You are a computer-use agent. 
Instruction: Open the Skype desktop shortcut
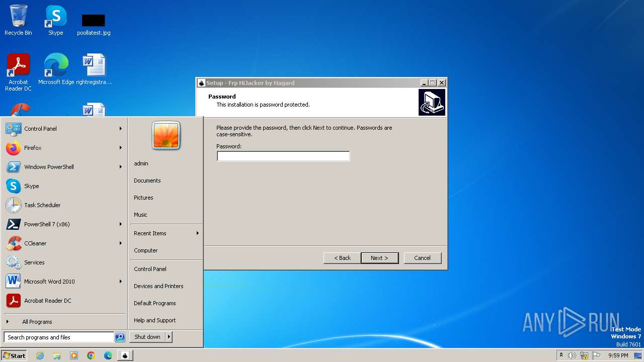pos(55,20)
